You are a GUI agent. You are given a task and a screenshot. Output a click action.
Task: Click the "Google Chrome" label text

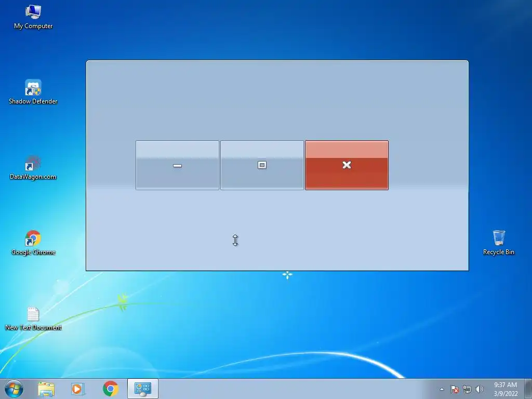pyautogui.click(x=33, y=252)
